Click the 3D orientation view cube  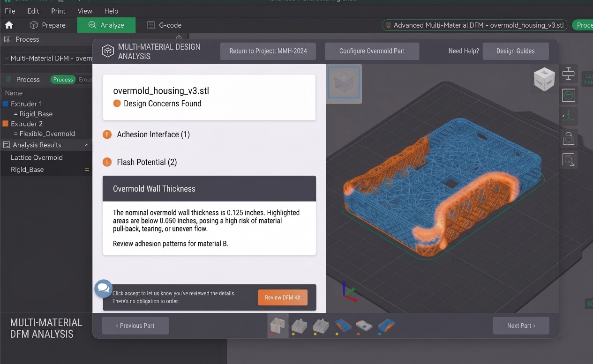(544, 79)
